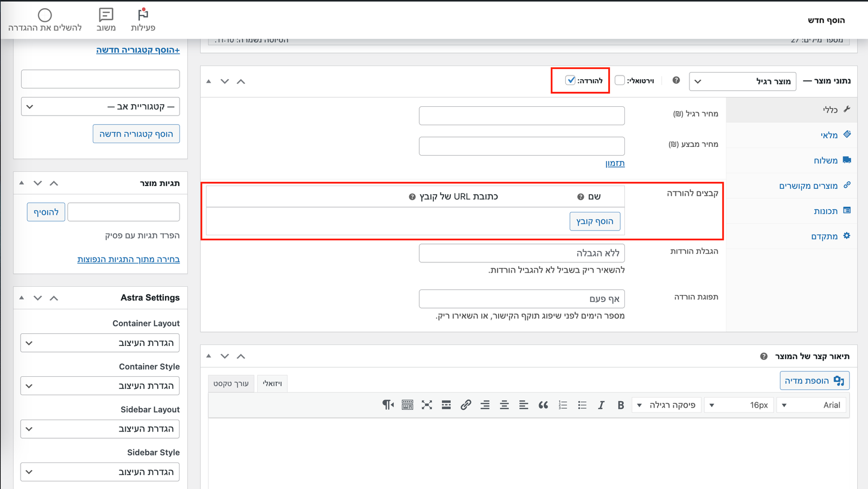Move product data panel down arrow
Screen dimensions: 868x489
(x=225, y=81)
